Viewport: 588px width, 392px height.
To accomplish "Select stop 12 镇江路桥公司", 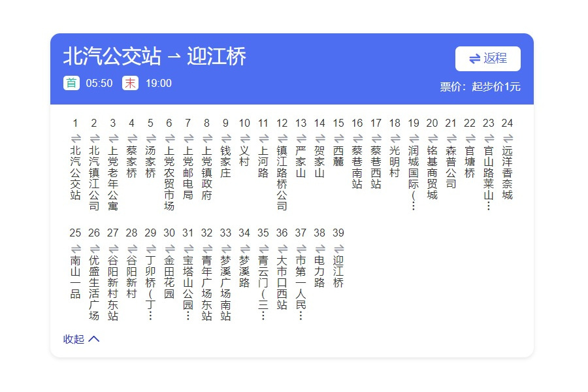I will (x=282, y=178).
